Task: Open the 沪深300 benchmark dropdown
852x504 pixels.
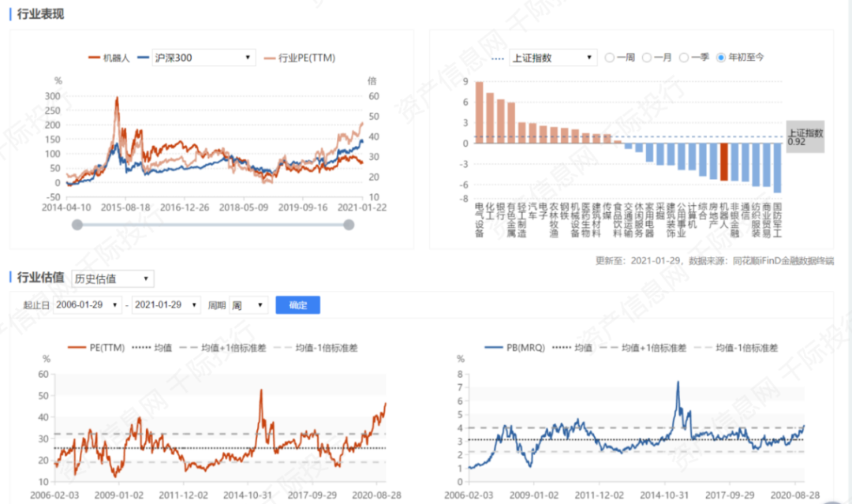Action: click(203, 58)
